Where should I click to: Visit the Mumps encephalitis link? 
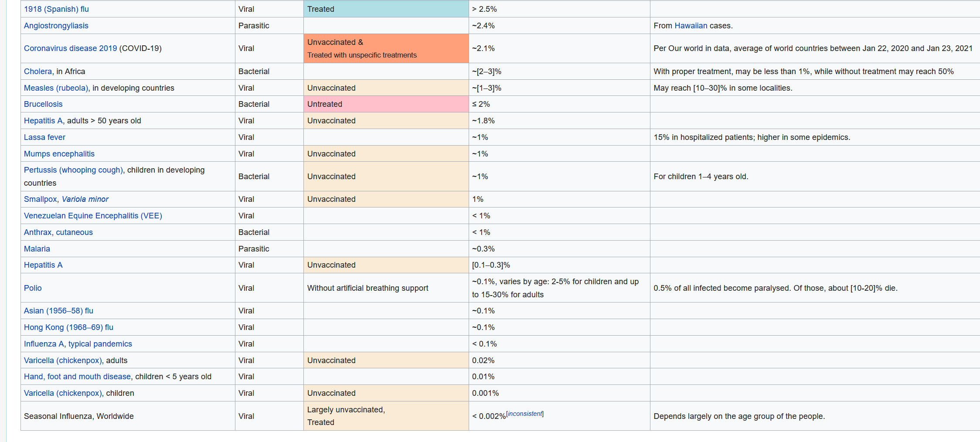59,154
